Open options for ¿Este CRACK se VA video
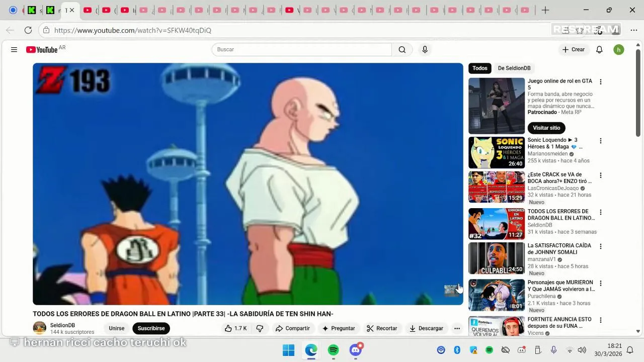 (600, 175)
